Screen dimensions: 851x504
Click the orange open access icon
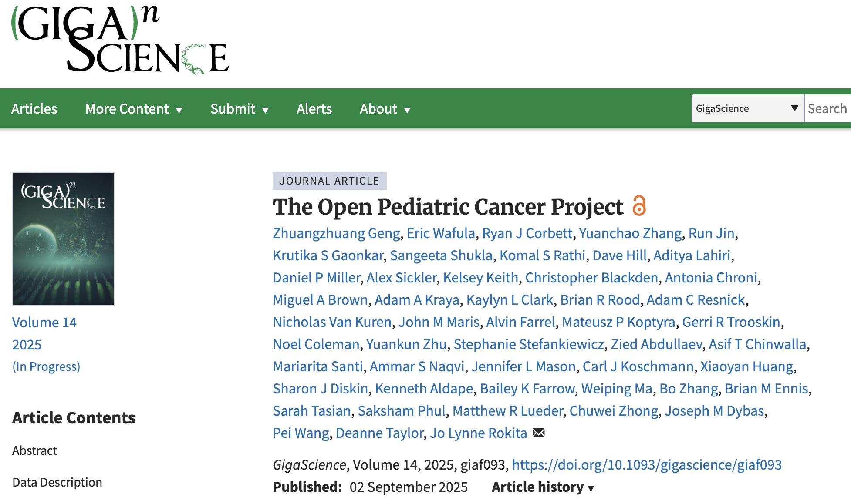[x=639, y=206]
